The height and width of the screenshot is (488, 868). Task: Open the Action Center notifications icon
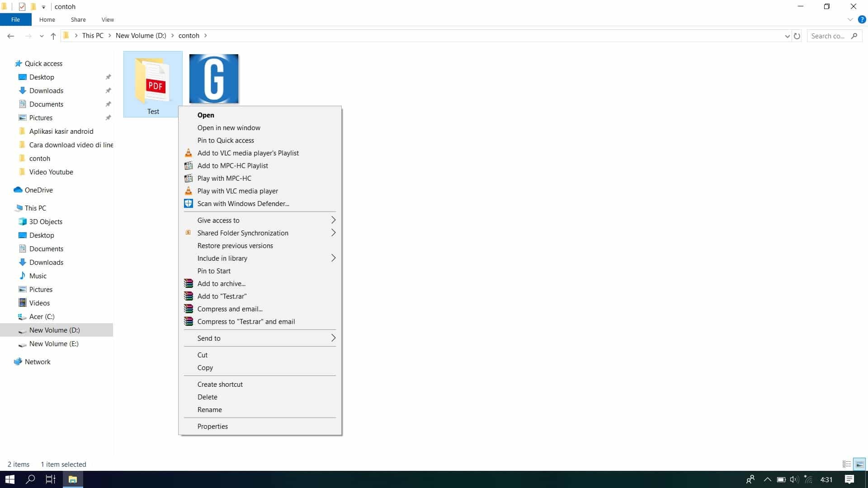coord(849,479)
